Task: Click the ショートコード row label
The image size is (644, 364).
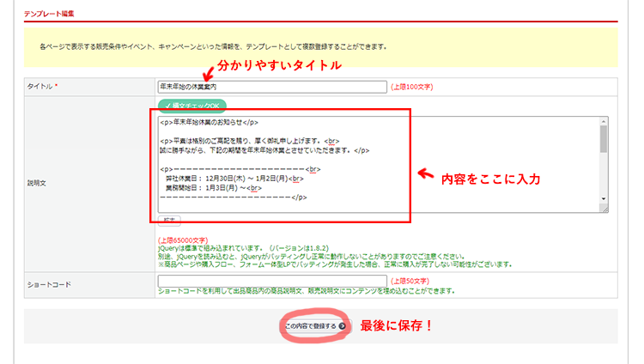Action: coord(50,284)
